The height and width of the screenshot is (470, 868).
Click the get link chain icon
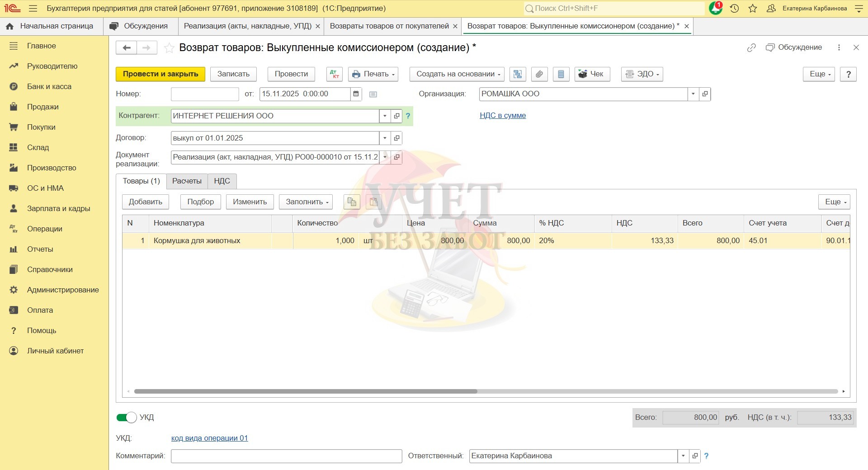(x=751, y=47)
